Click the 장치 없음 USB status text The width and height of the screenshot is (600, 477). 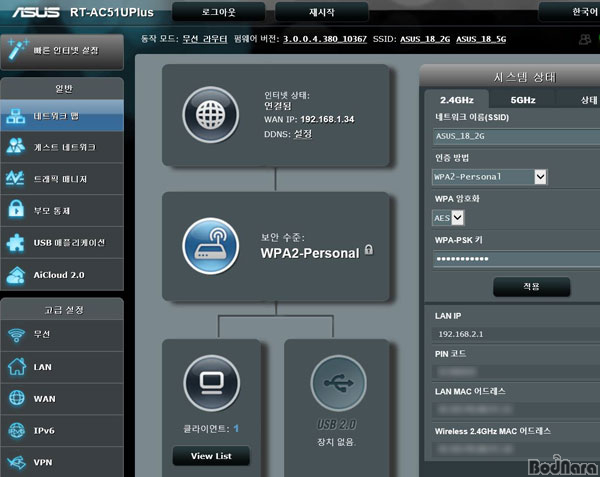coord(336,442)
